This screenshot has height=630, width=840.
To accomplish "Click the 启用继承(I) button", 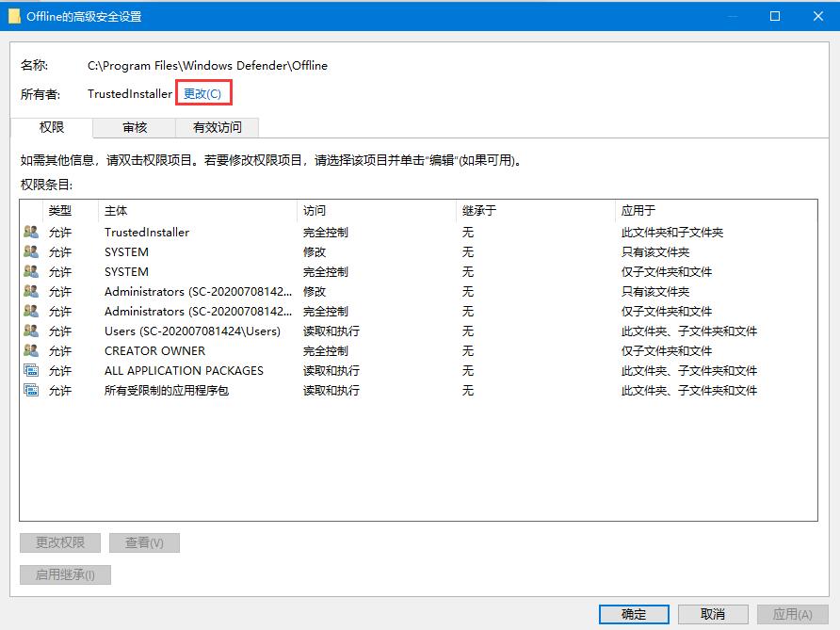I will [64, 574].
